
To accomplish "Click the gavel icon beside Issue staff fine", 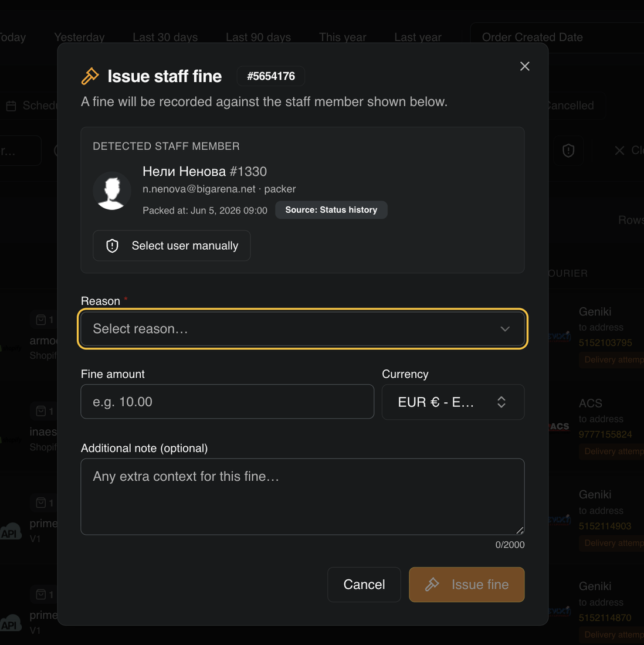I will point(90,76).
